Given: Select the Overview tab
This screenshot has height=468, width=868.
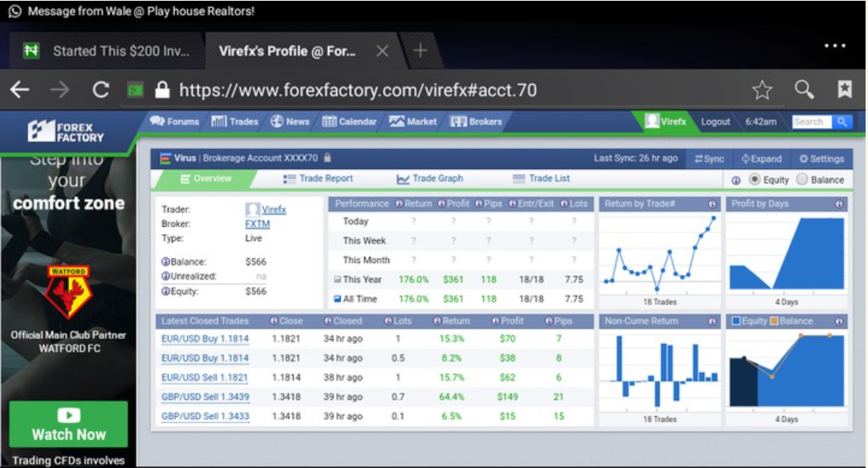Looking at the screenshot, I should 206,179.
